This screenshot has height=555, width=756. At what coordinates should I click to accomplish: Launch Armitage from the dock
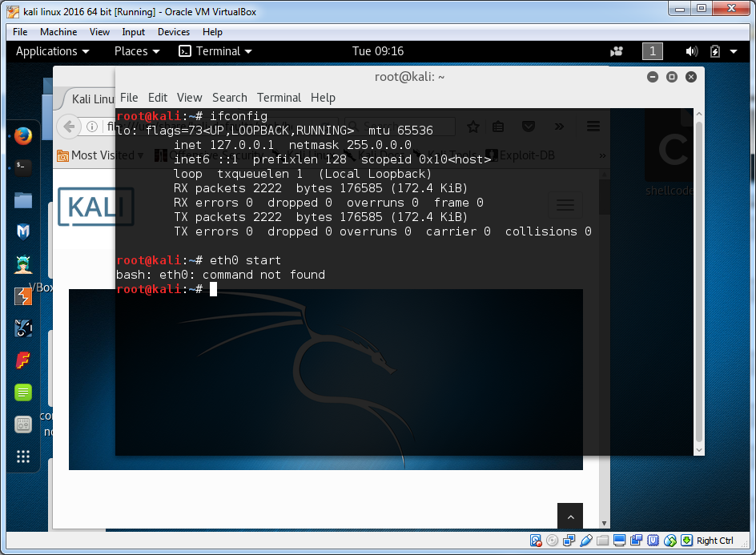click(x=22, y=264)
